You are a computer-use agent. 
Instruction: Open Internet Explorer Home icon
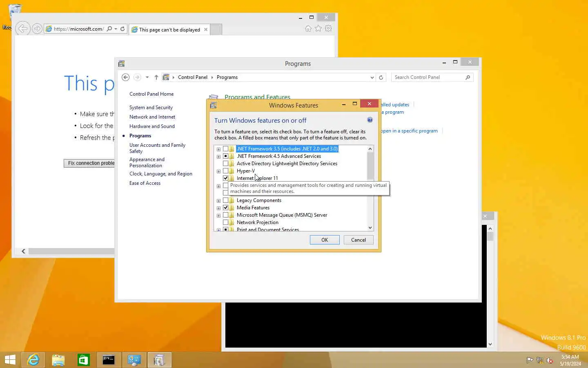tap(308, 29)
